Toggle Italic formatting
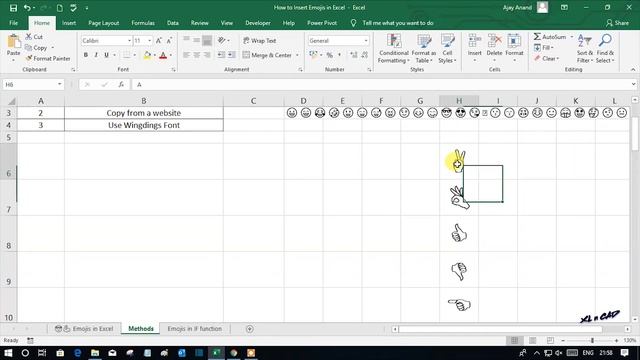The width and height of the screenshot is (640, 360). (x=96, y=55)
